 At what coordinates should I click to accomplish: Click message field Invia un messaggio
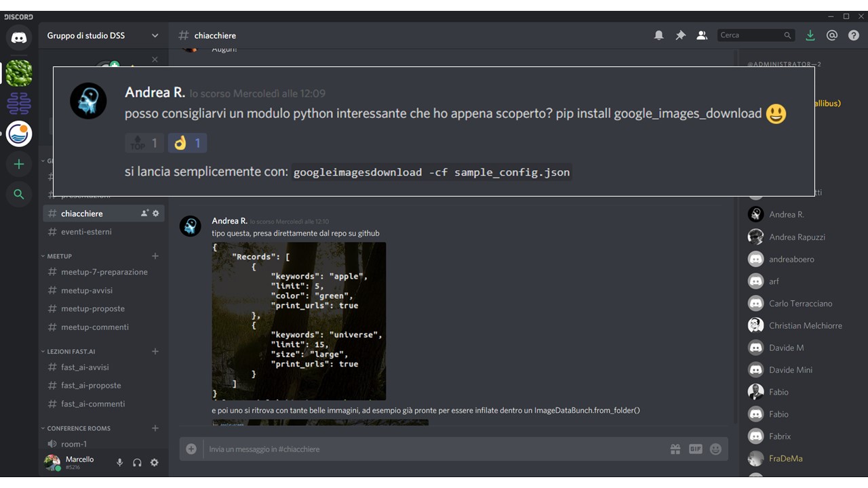(x=434, y=449)
